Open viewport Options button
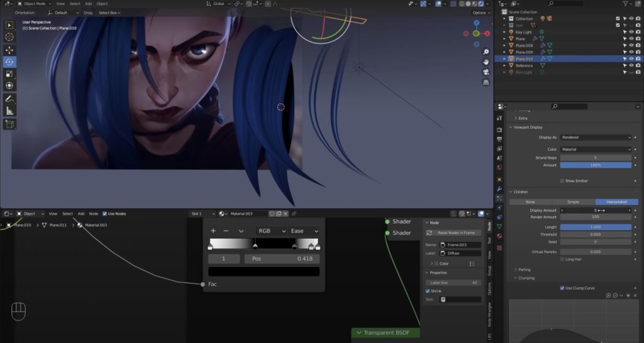Viewport: 644px width, 343px height. coord(480,13)
